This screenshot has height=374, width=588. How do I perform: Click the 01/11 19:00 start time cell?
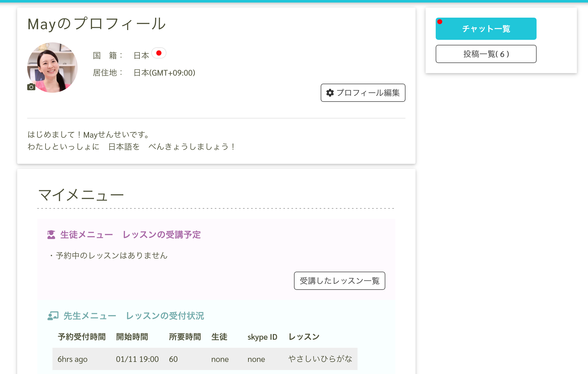click(137, 359)
